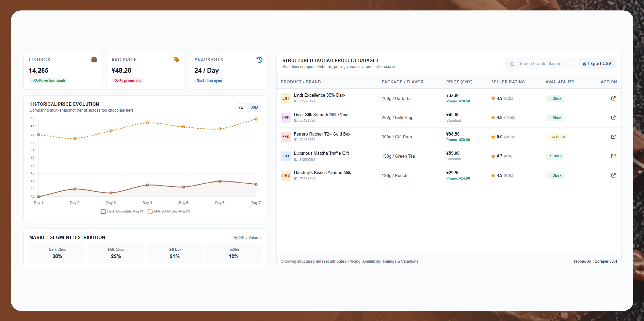
Task: Click the 150g / Green Tea cell
Action: tap(398, 156)
